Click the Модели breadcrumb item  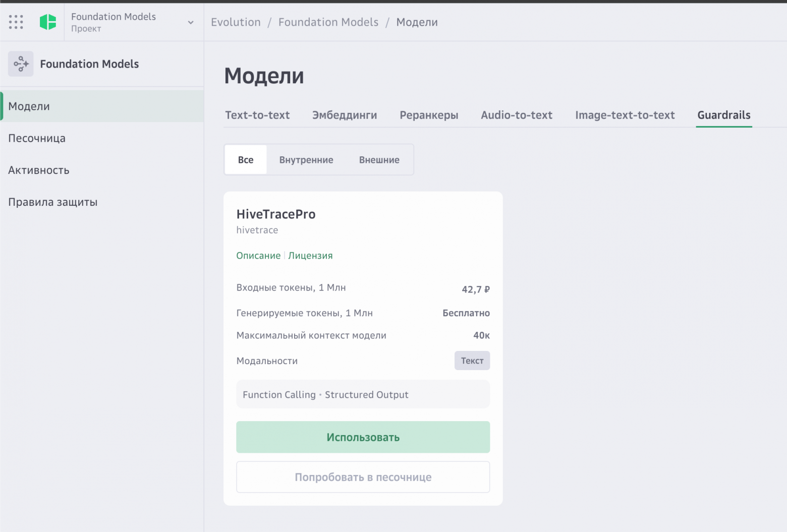point(417,22)
